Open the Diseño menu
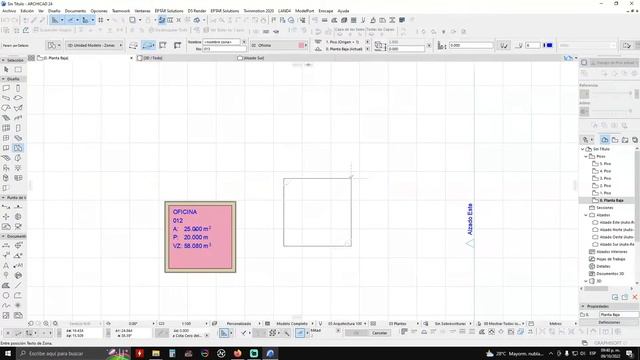Screen dimensions: 640x360 point(54,11)
